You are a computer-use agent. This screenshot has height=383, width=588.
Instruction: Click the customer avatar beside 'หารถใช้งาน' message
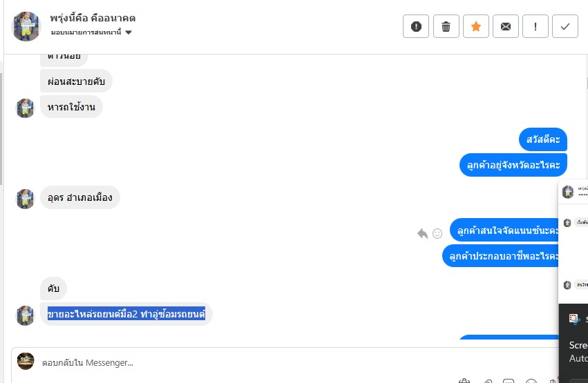(x=25, y=108)
